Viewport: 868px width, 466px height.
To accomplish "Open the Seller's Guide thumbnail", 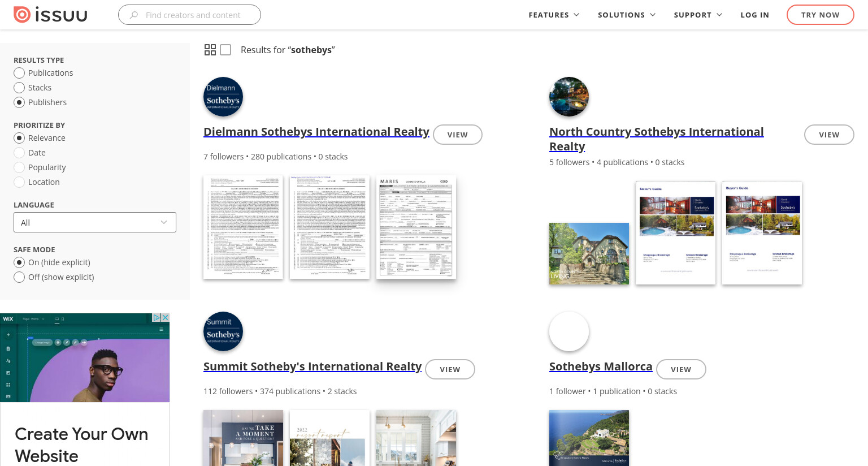I will pos(675,233).
